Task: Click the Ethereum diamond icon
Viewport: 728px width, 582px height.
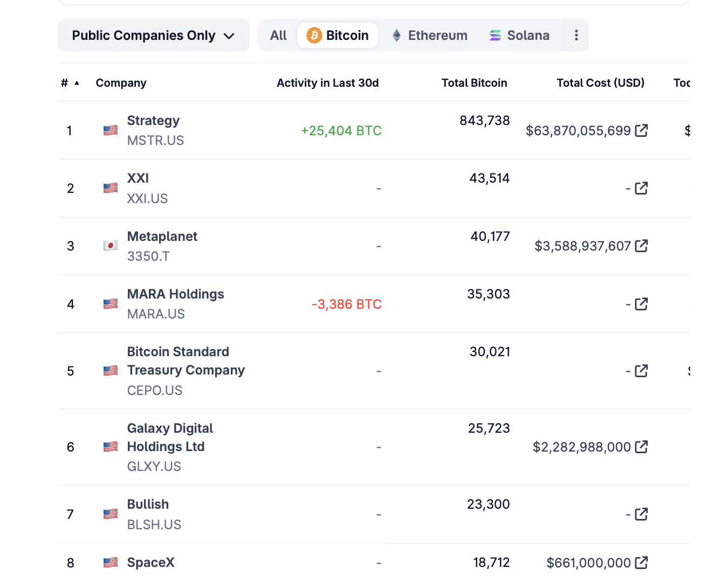Action: coord(396,36)
